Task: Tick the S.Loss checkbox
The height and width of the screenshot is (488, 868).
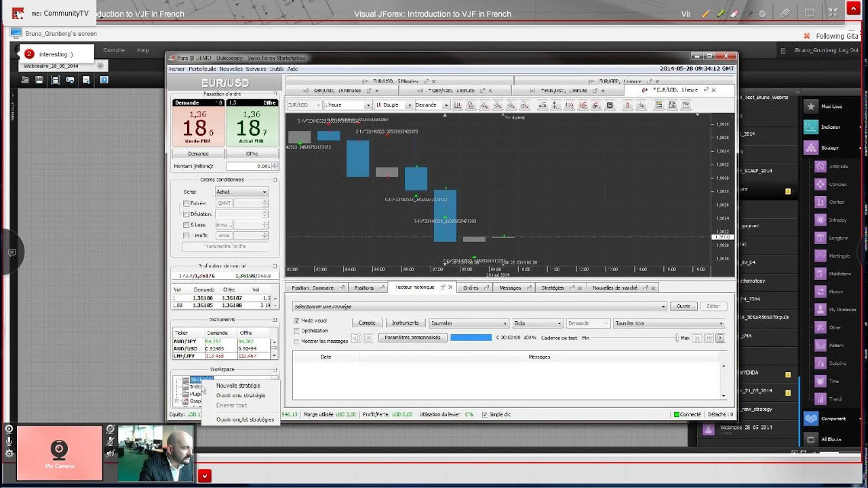Action: point(186,225)
